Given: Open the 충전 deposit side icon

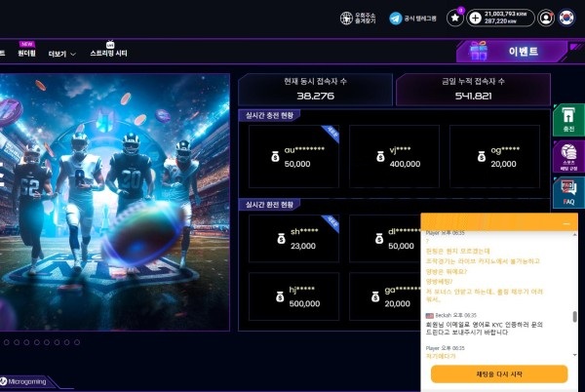Looking at the screenshot, I should coord(568,121).
